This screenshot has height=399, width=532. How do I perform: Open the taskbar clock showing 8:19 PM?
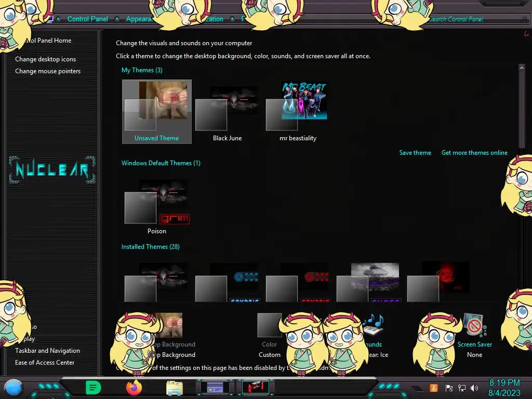point(504,383)
